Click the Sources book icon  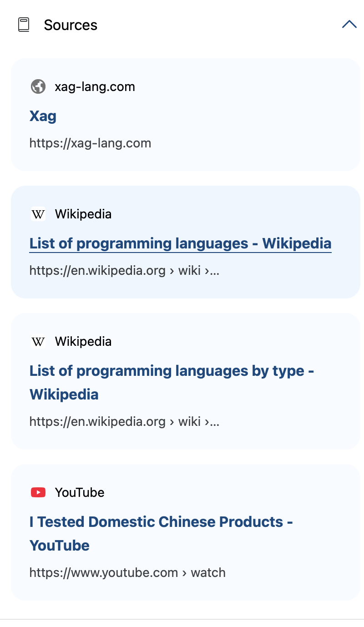click(24, 25)
